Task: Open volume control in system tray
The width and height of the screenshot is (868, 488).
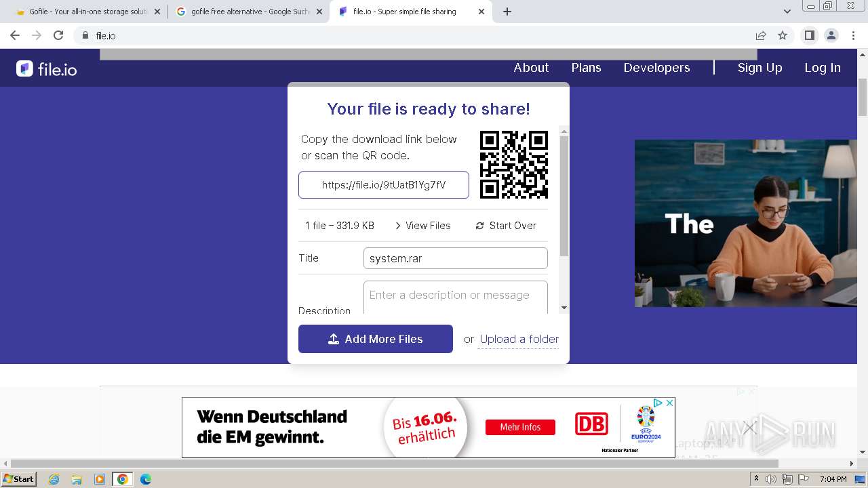Action: 772,479
